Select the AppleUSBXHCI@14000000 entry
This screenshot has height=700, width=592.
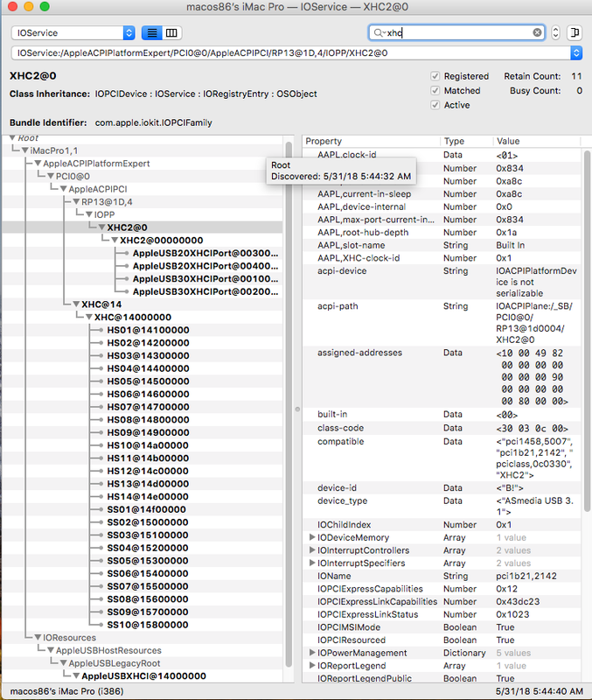143,675
